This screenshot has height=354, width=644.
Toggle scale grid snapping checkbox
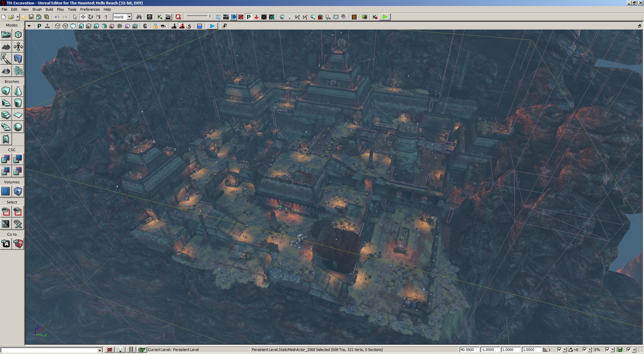coord(607,350)
